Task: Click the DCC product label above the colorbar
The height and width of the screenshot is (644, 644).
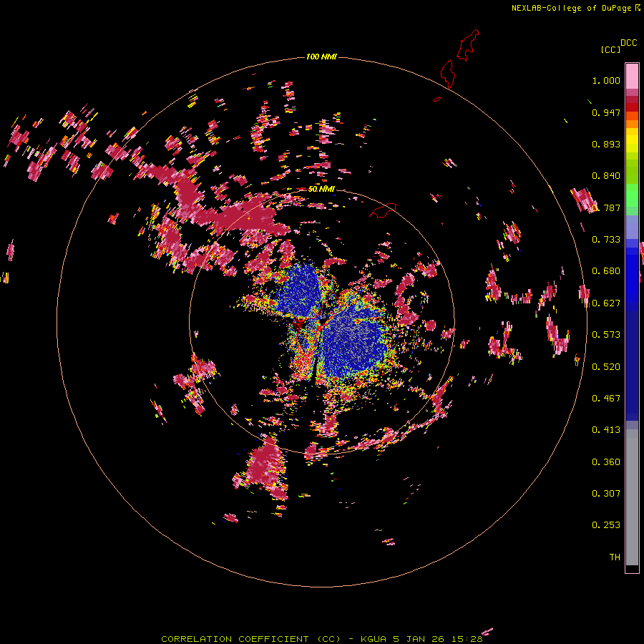Action: point(629,43)
